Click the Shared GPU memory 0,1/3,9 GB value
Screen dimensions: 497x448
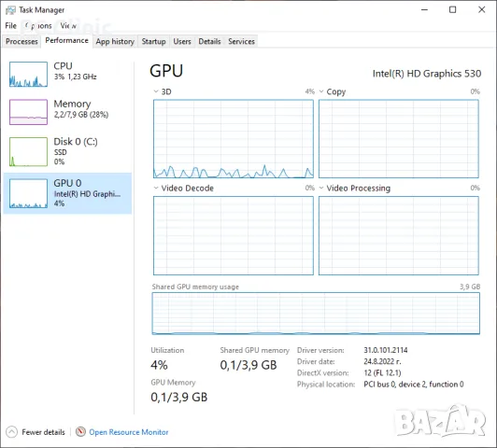[248, 365]
